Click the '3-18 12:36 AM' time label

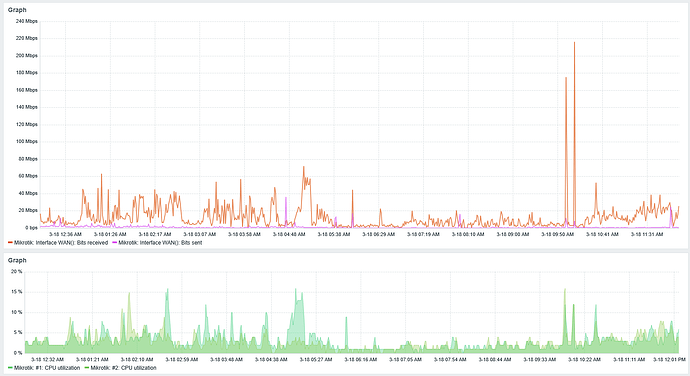(65, 234)
